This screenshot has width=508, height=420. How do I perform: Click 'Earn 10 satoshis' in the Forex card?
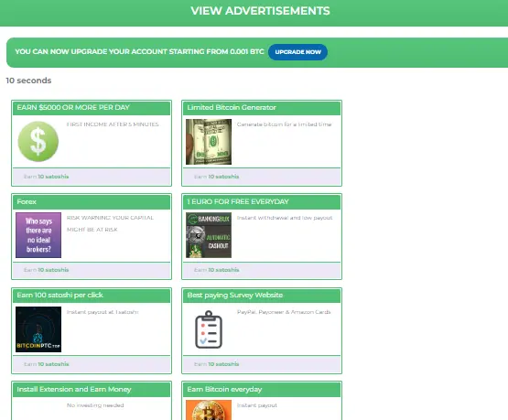point(47,270)
